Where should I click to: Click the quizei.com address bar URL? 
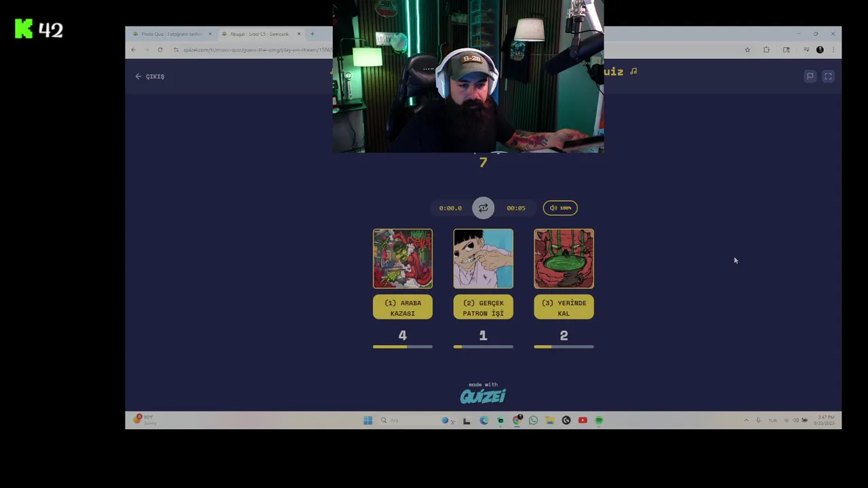(258, 49)
